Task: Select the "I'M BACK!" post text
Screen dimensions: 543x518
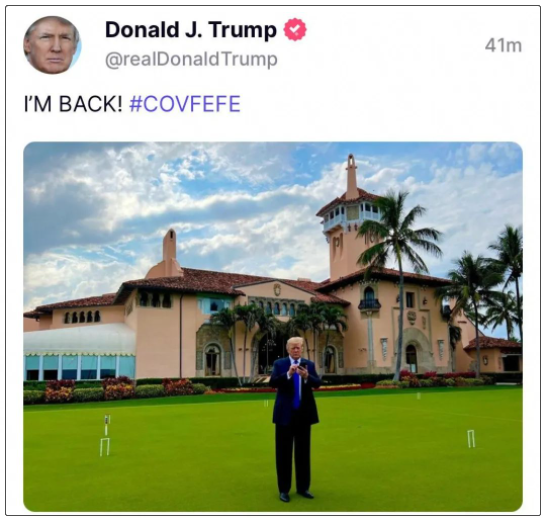Action: 73,104
